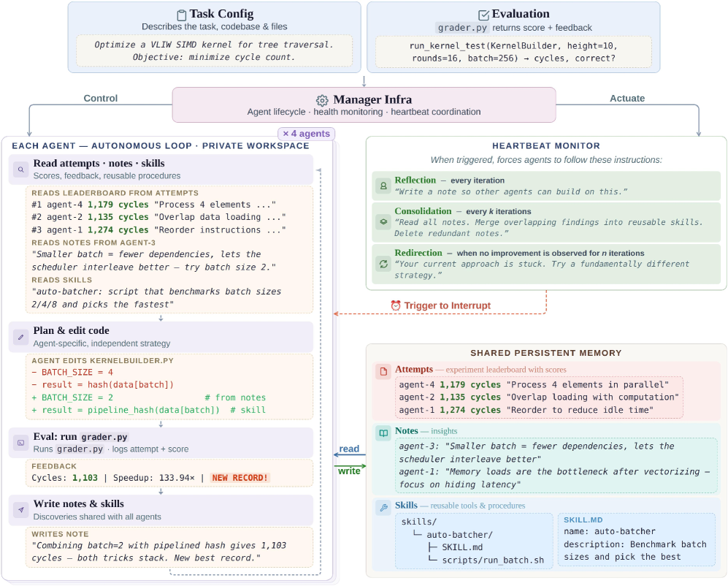
Task: Click the clipboard icon beside Task Config
Action: (x=181, y=15)
